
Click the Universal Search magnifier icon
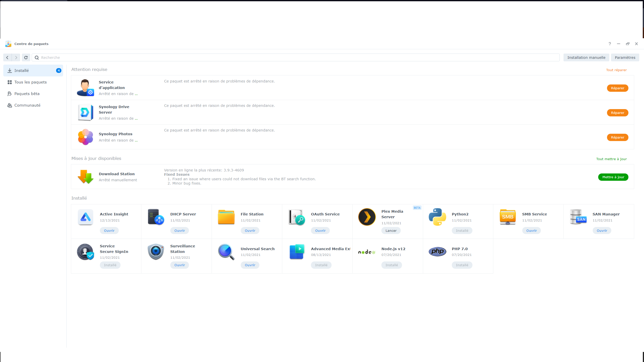[x=226, y=252]
